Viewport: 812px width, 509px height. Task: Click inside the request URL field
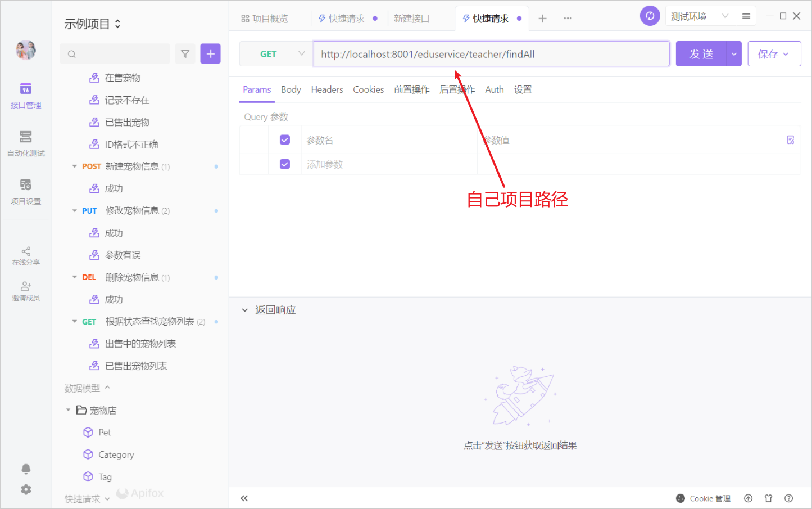coord(491,53)
